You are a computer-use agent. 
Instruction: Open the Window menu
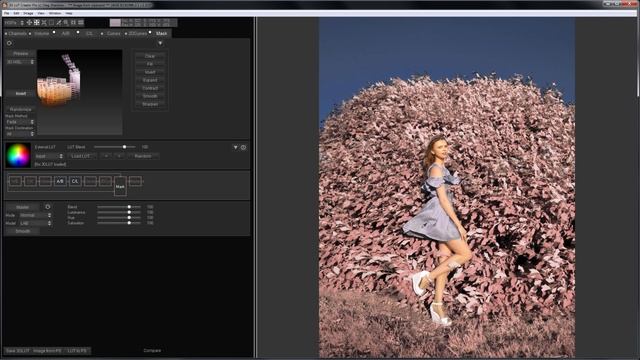55,13
